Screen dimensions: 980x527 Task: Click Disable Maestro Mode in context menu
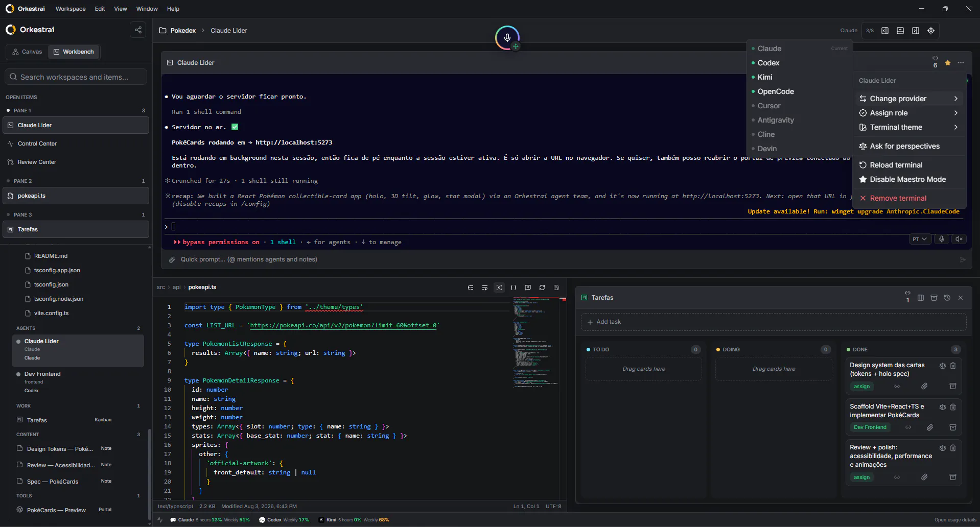coord(909,179)
